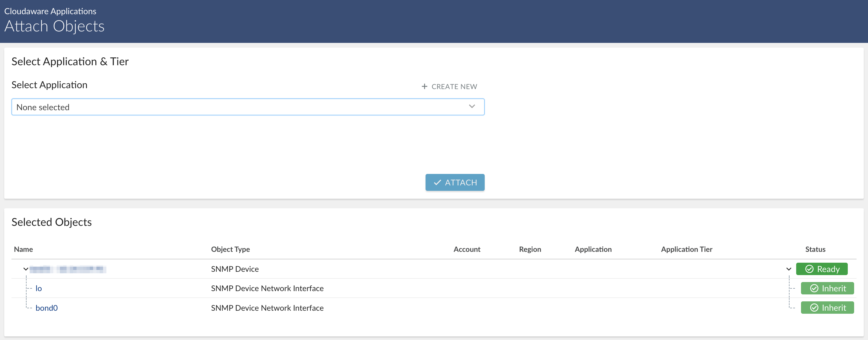This screenshot has height=340, width=868.
Task: Click the checkmark icon inside ATTACH button
Action: coord(438,182)
